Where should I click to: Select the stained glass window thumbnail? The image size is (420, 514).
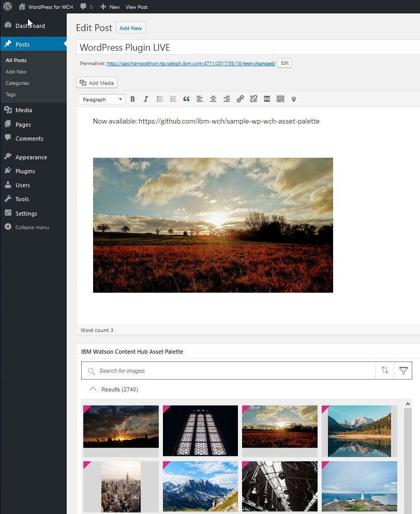(x=200, y=430)
